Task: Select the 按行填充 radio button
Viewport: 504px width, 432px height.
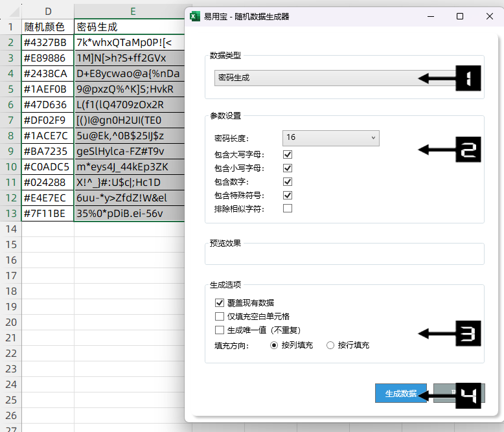Action: coord(330,345)
